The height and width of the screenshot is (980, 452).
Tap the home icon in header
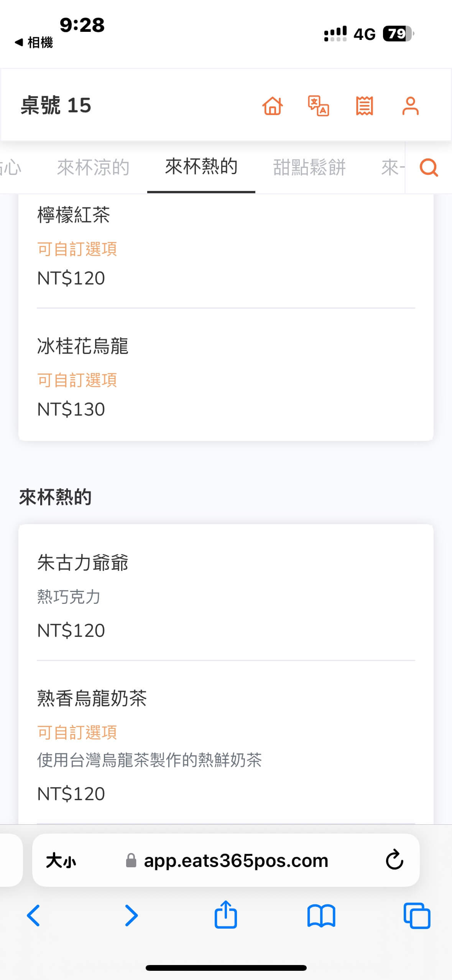(273, 105)
